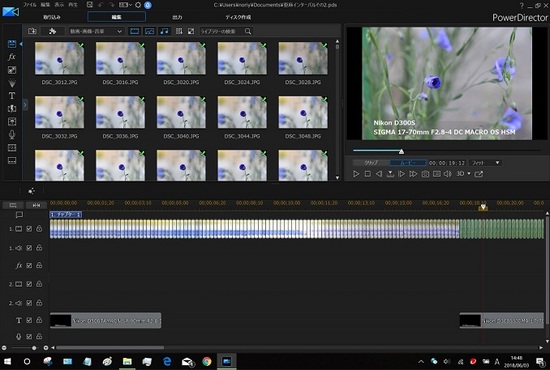Image resolution: width=550 pixels, height=370 pixels.
Task: Step to previous frame
Action: tap(379, 174)
